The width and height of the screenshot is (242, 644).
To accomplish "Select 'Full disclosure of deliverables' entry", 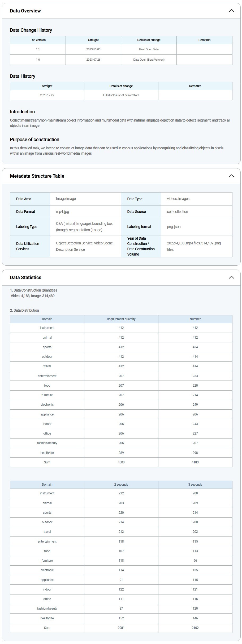I will click(x=121, y=95).
